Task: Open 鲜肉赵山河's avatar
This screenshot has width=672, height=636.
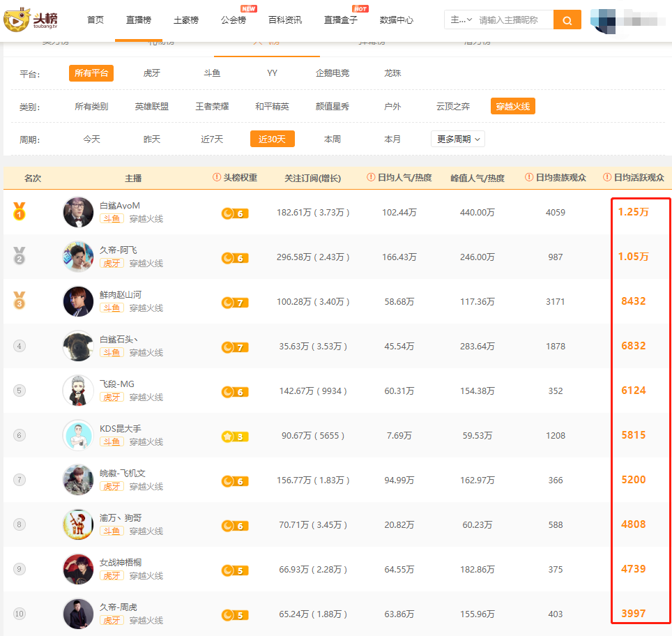Action: 78,301
